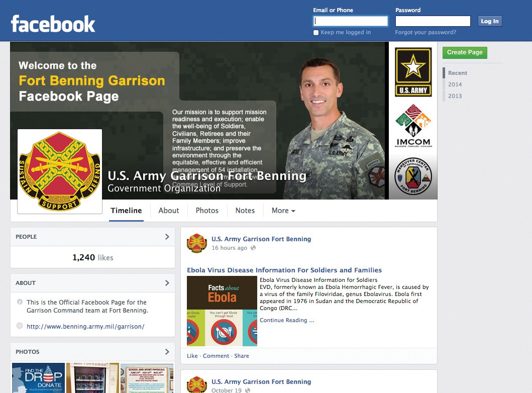Focus the Password field
This screenshot has height=393, width=532.
click(x=433, y=21)
